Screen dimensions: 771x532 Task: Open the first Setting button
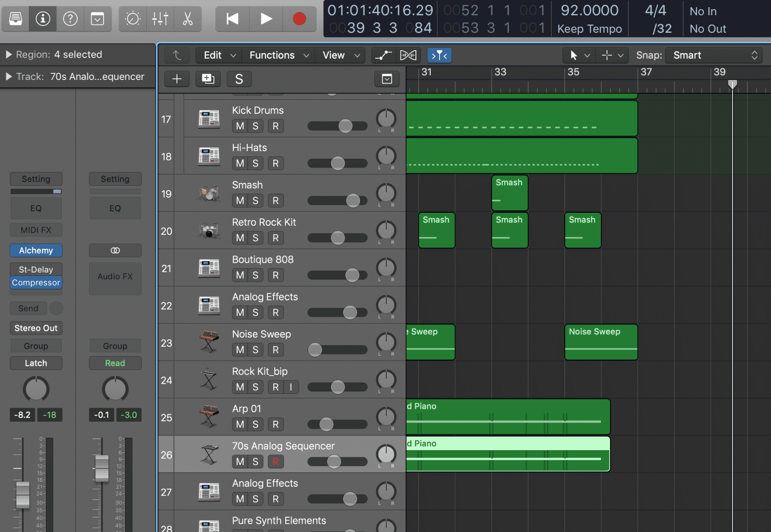[x=36, y=179]
